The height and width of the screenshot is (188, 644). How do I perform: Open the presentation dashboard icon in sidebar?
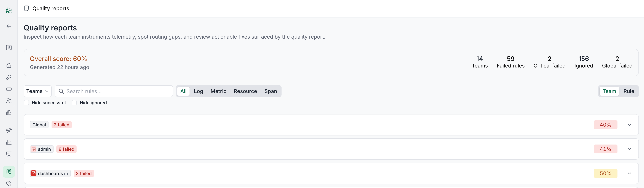9,154
